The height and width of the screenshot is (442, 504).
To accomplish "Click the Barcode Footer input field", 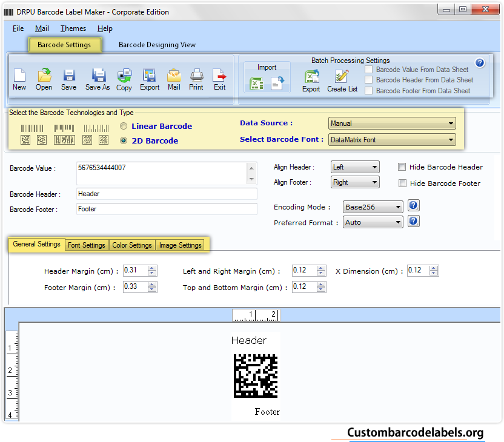I will [167, 209].
